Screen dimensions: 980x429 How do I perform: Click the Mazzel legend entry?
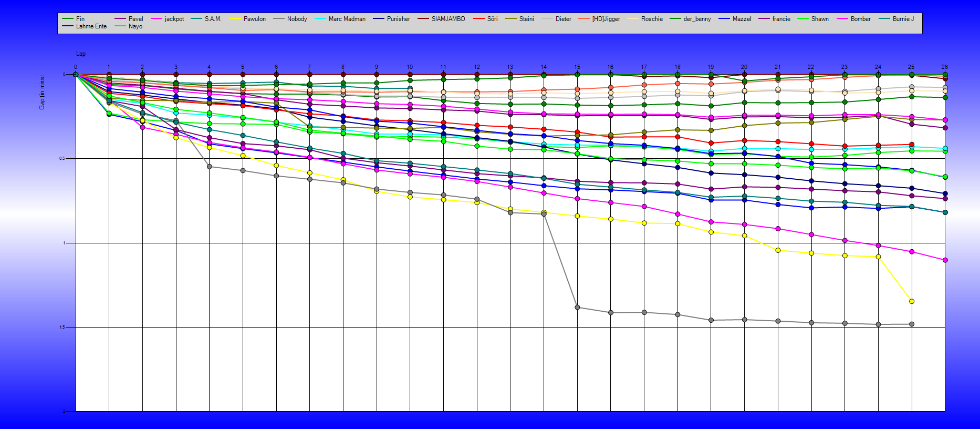pos(735,19)
